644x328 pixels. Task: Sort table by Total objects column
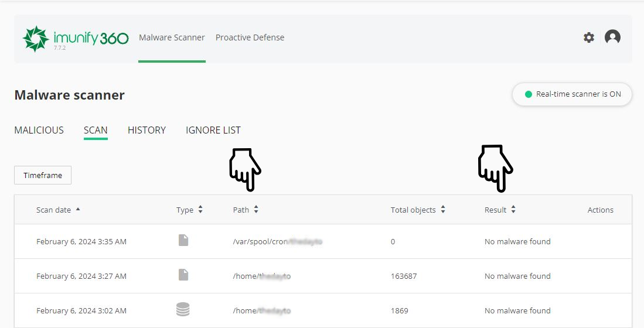443,210
